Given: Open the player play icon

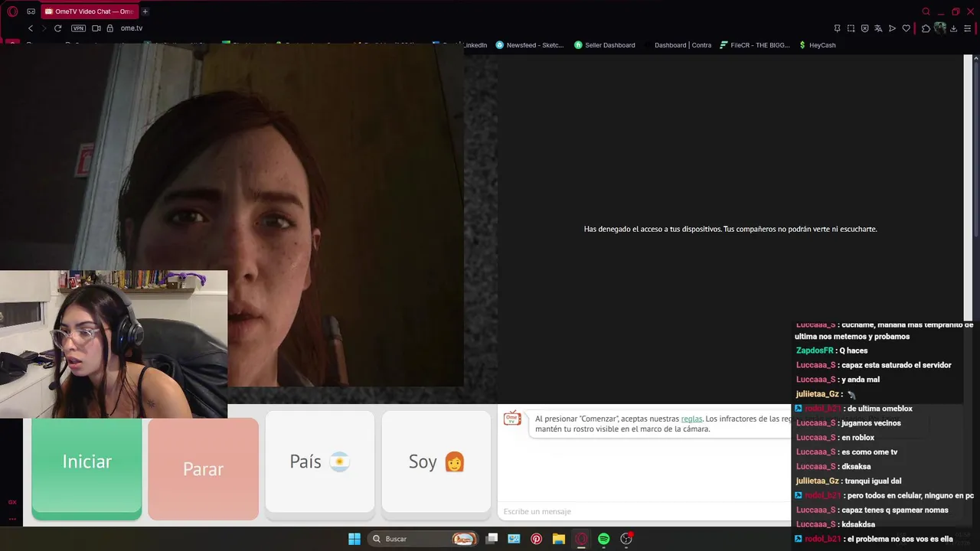Looking at the screenshot, I should [892, 28].
